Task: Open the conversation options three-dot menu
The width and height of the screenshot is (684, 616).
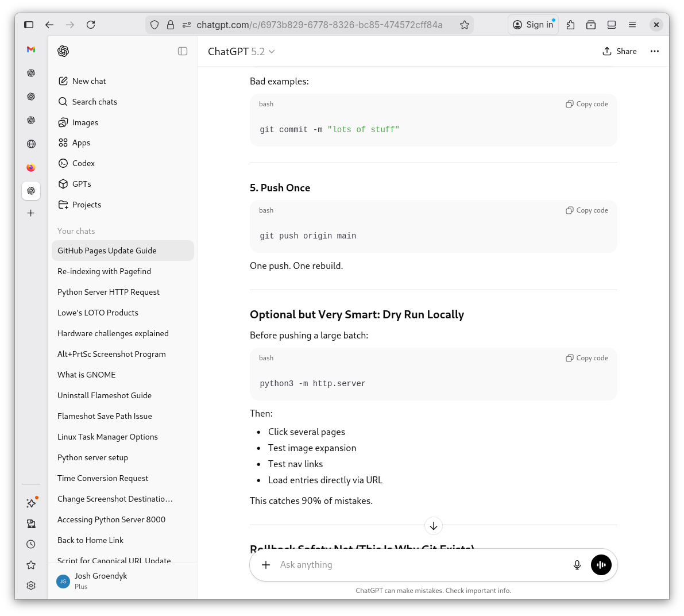Action: tap(655, 51)
